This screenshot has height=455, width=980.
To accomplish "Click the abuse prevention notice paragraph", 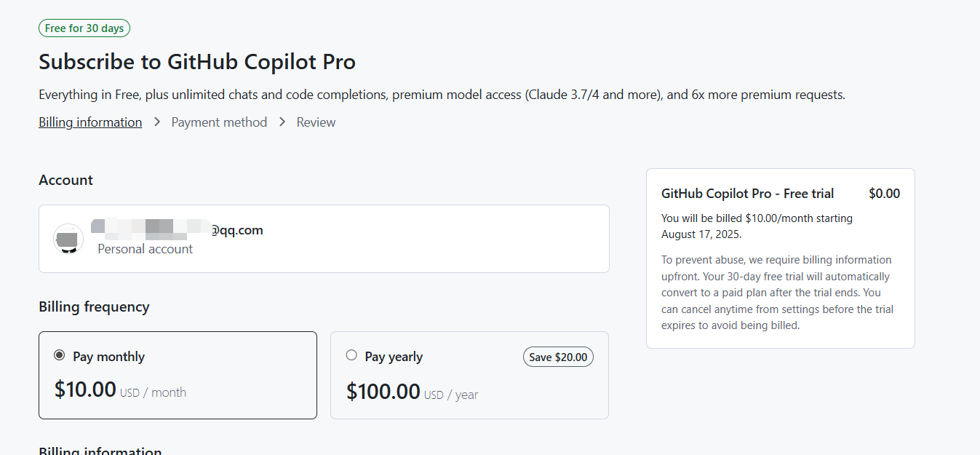I will (x=777, y=293).
